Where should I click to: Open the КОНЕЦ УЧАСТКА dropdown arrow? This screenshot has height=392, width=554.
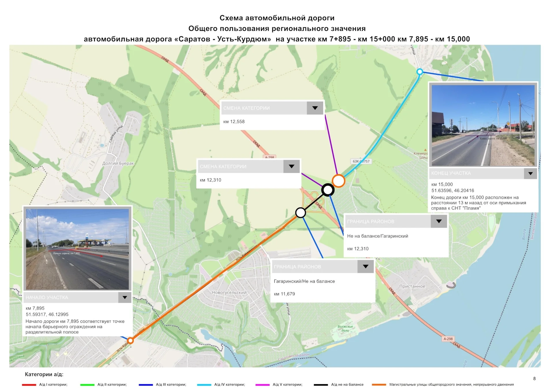(x=530, y=173)
